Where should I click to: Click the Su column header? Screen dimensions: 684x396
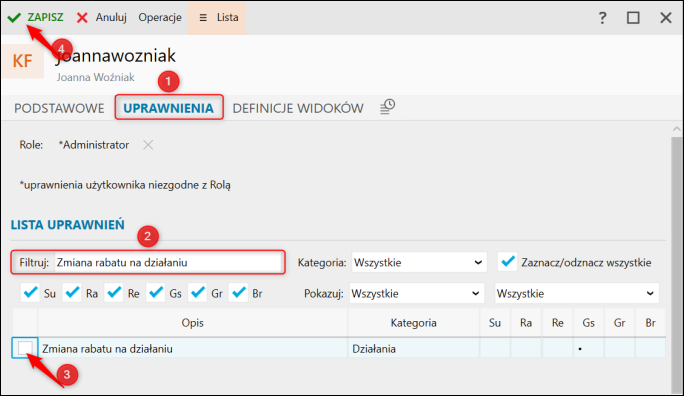click(495, 323)
